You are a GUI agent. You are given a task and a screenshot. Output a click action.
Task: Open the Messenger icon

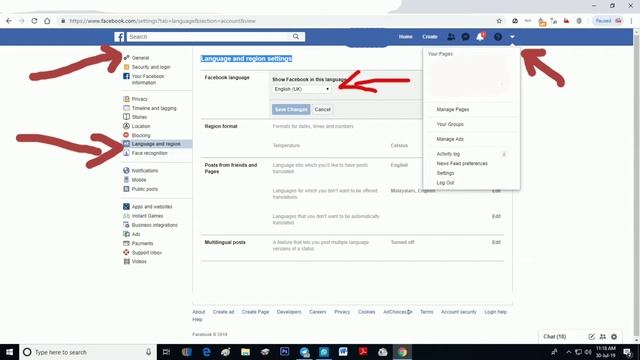[x=465, y=37]
